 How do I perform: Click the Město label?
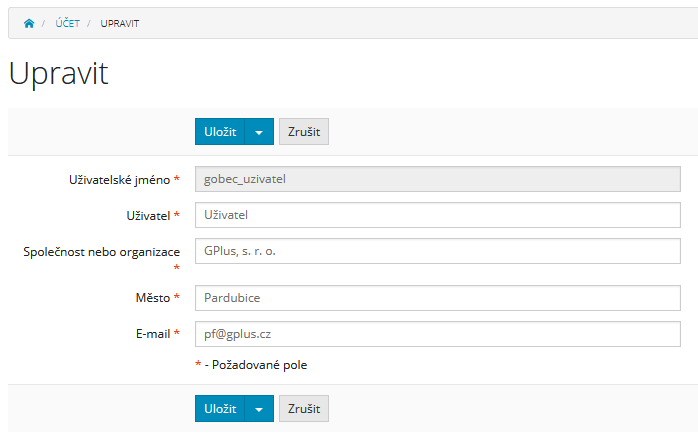click(153, 298)
